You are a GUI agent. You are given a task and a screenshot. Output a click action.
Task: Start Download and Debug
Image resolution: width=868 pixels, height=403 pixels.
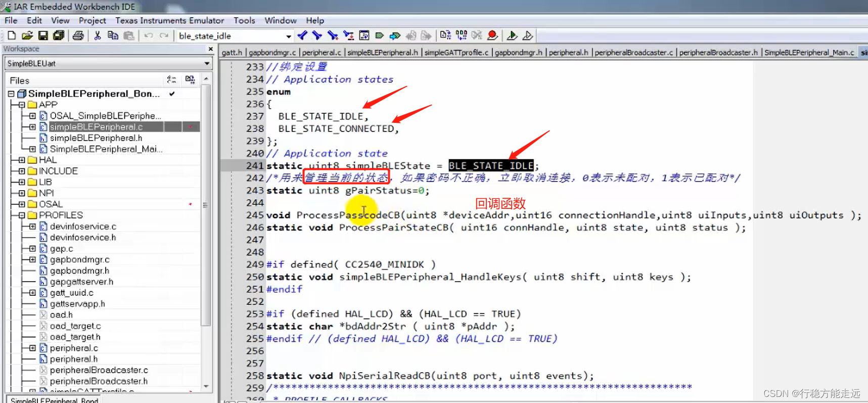click(512, 35)
